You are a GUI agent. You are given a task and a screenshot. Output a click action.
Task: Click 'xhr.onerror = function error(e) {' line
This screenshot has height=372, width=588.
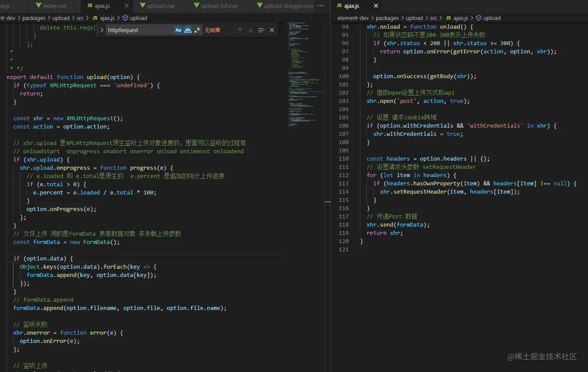click(68, 332)
